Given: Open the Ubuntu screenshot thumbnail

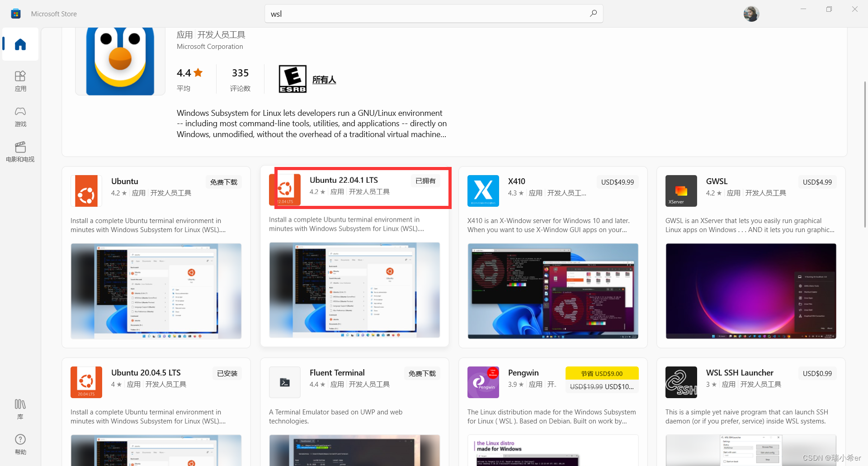Looking at the screenshot, I should (x=156, y=291).
